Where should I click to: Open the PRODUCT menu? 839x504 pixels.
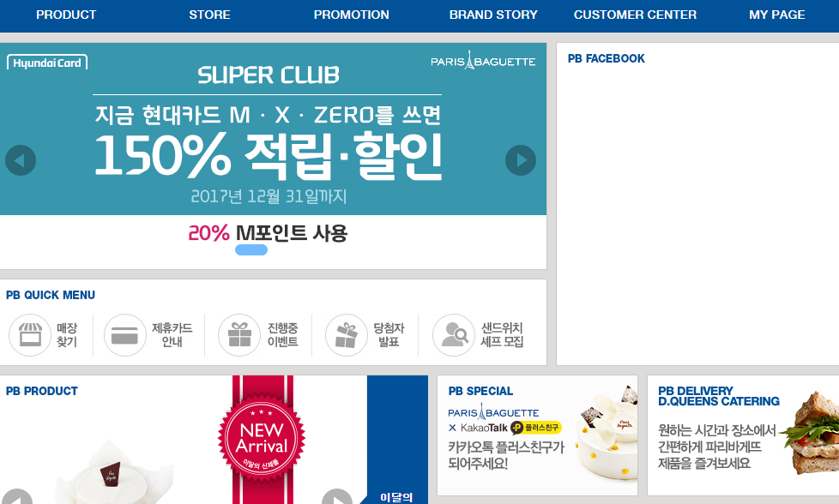(66, 15)
